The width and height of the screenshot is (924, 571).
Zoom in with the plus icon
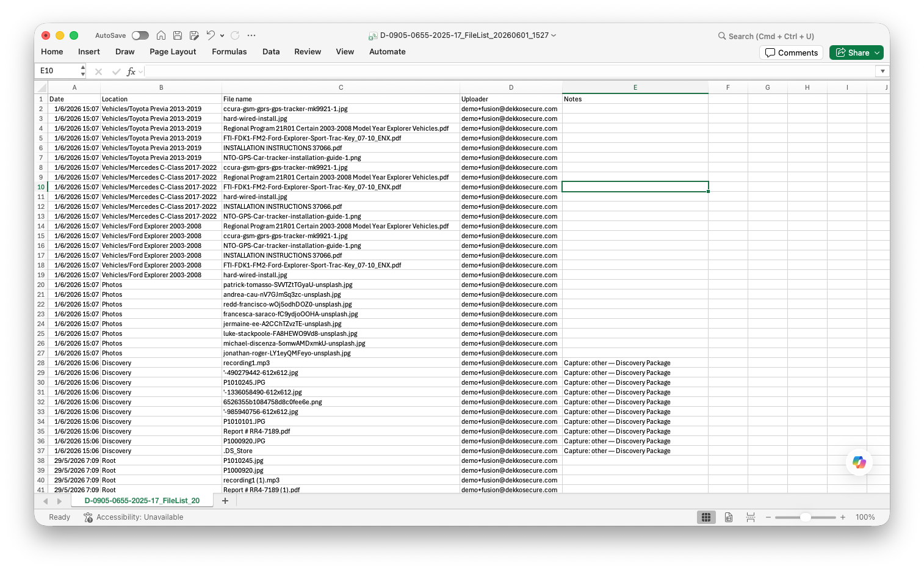(843, 517)
